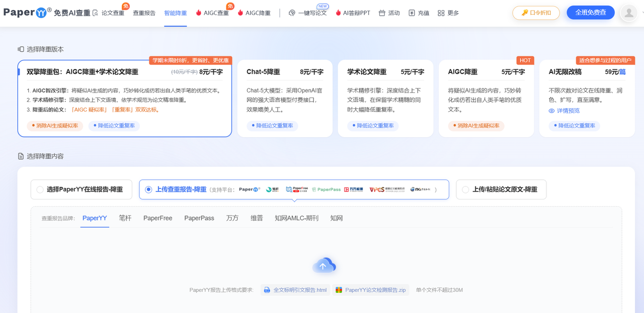Open 一键写论文 with headset icon

(x=307, y=13)
